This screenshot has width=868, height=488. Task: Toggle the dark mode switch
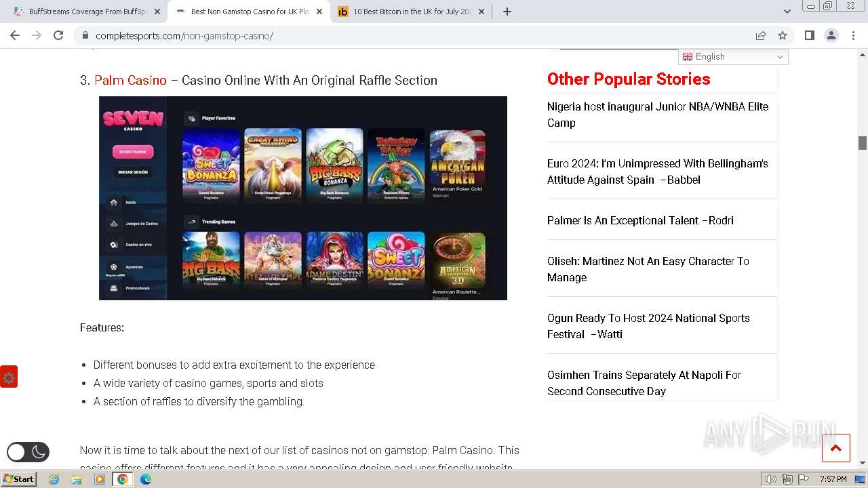click(28, 452)
